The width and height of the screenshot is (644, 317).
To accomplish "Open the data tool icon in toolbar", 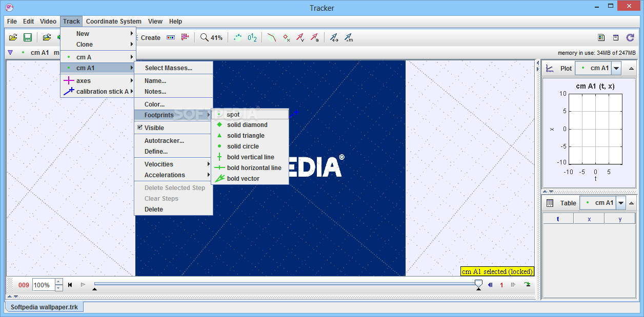I will click(601, 37).
